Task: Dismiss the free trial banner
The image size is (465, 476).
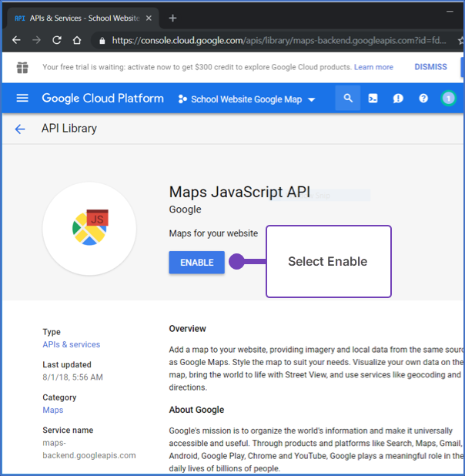Action: click(430, 67)
